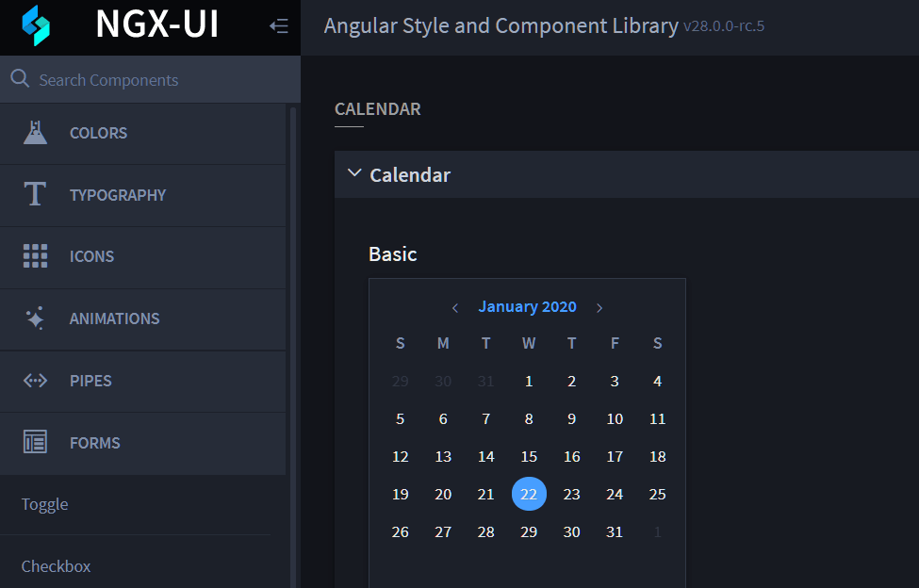This screenshot has height=588, width=919.
Task: Click the sidebar vertical scrollbar
Action: point(293,339)
